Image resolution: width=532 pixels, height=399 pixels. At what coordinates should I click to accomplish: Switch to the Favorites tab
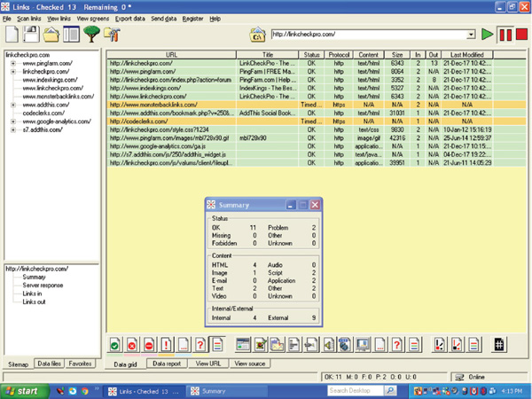(x=81, y=364)
